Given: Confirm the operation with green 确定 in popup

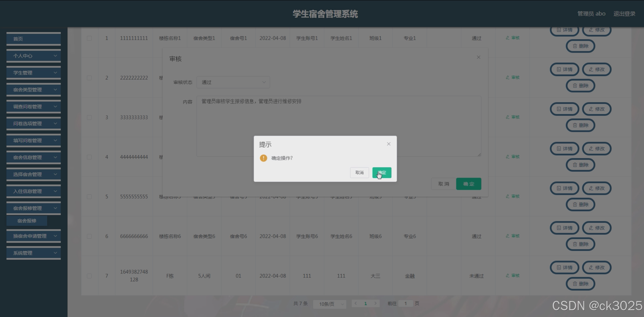Looking at the screenshot, I should click(x=382, y=173).
